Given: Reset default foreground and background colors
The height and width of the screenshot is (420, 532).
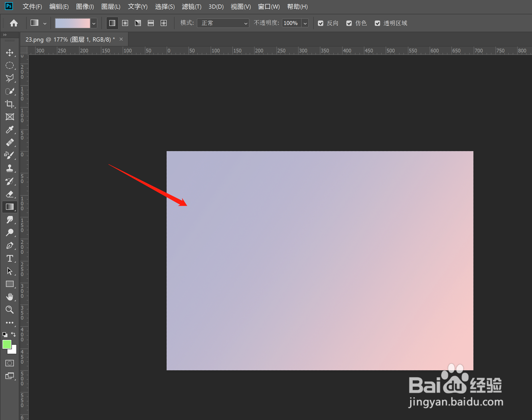Looking at the screenshot, I should coord(5,335).
